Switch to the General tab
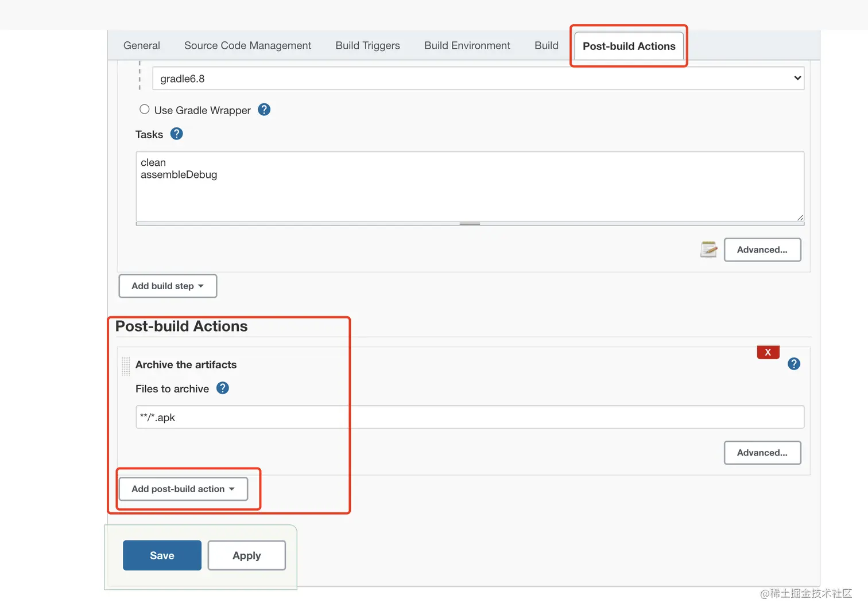Viewport: 868px width, 615px height. point(142,45)
